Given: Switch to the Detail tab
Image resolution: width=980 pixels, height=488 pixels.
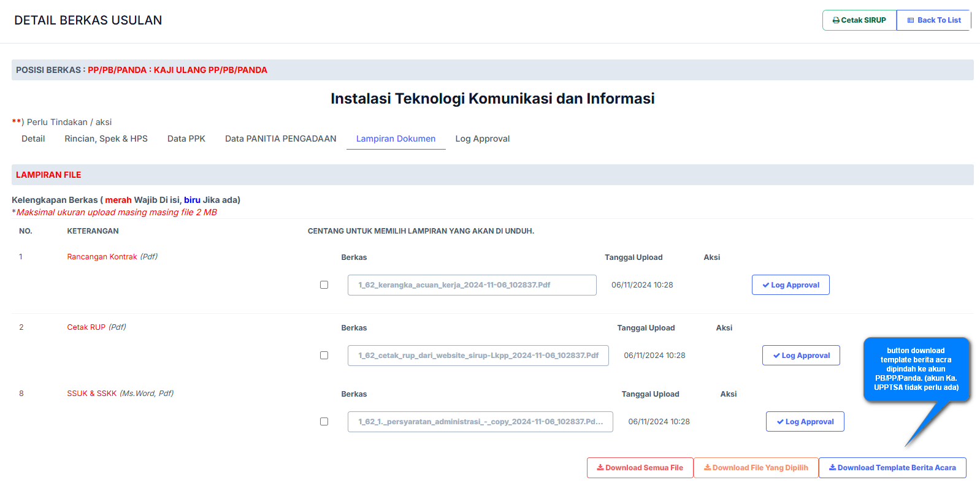Looking at the screenshot, I should pyautogui.click(x=33, y=139).
